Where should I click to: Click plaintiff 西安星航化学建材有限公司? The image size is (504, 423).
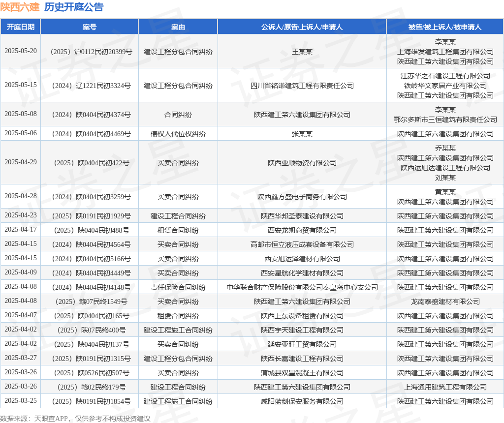coord(302,273)
